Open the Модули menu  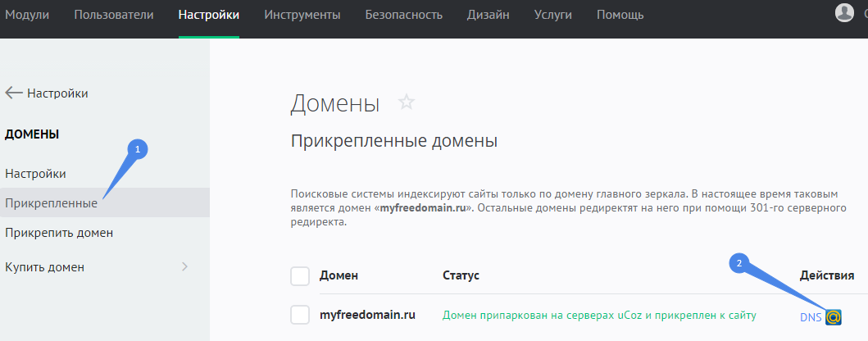[x=26, y=15]
